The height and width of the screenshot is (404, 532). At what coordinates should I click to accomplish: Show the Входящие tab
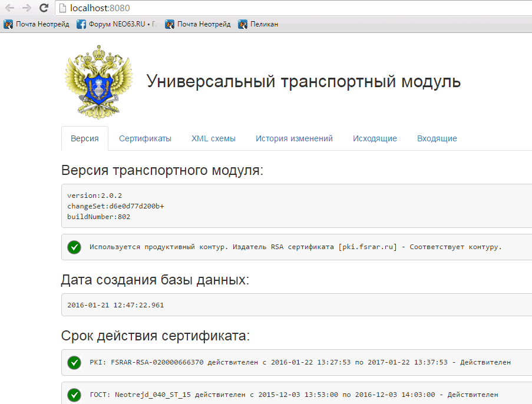point(437,138)
